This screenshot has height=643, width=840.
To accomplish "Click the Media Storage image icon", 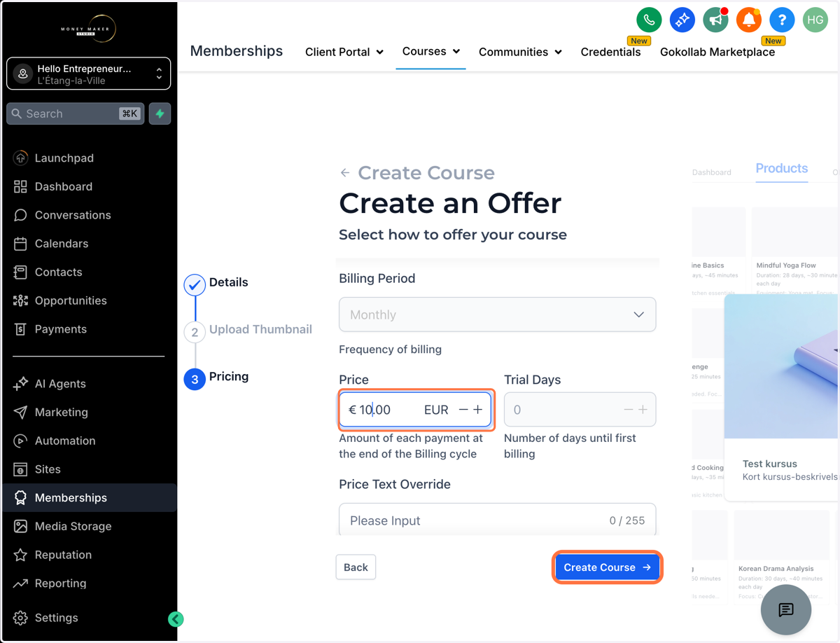I will coord(20,526).
